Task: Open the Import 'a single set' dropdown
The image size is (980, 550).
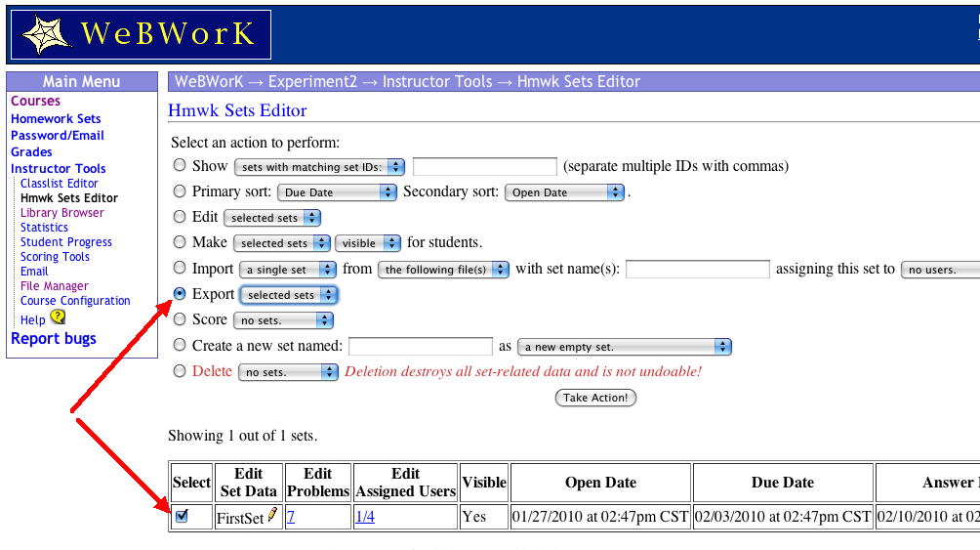Action: (288, 270)
